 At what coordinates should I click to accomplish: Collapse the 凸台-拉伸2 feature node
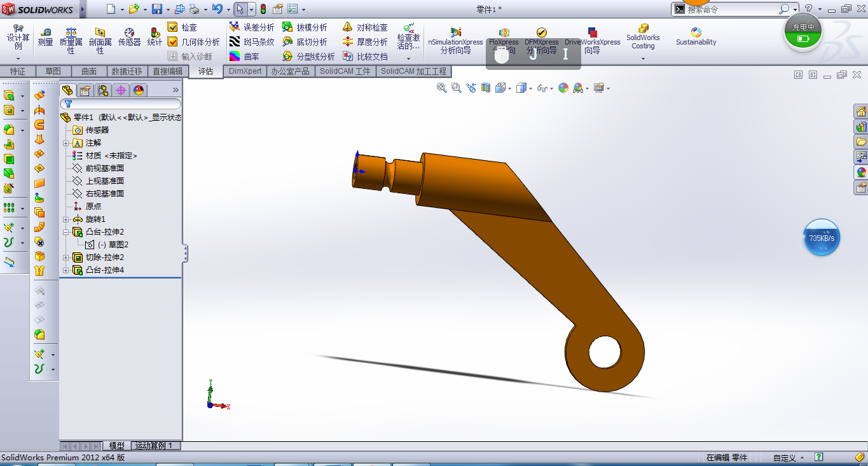click(x=65, y=232)
